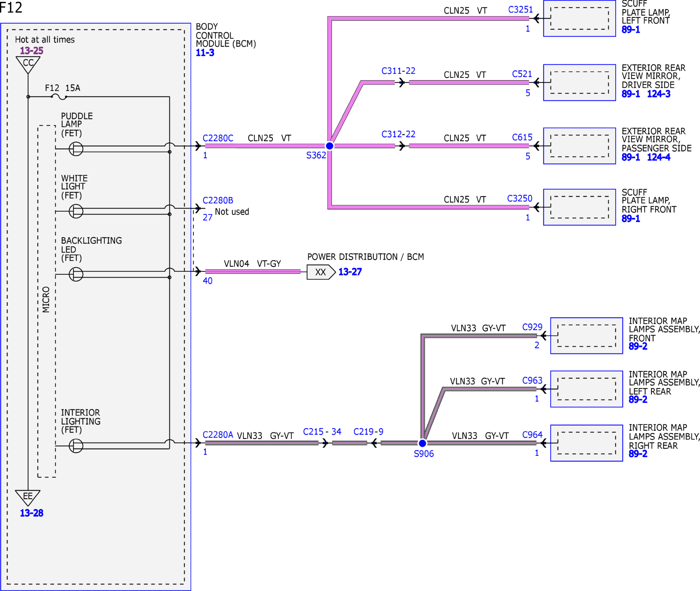The height and width of the screenshot is (591, 700).
Task: Click the XX off-page connector arrow
Action: point(321,272)
